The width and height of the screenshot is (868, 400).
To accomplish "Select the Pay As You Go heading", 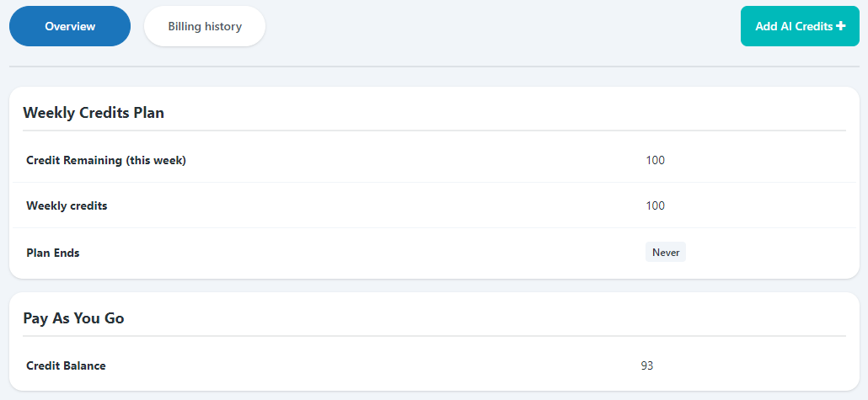I will (x=73, y=318).
